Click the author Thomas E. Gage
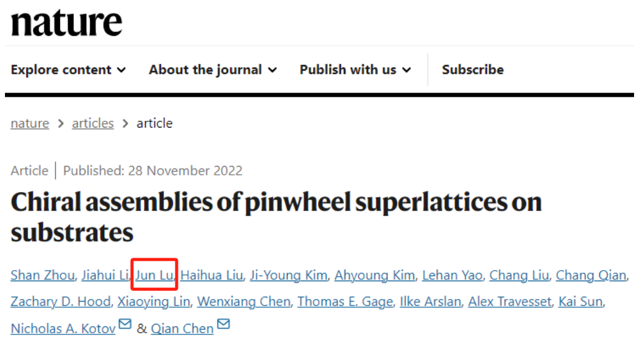The height and width of the screenshot is (340, 644). tap(345, 302)
